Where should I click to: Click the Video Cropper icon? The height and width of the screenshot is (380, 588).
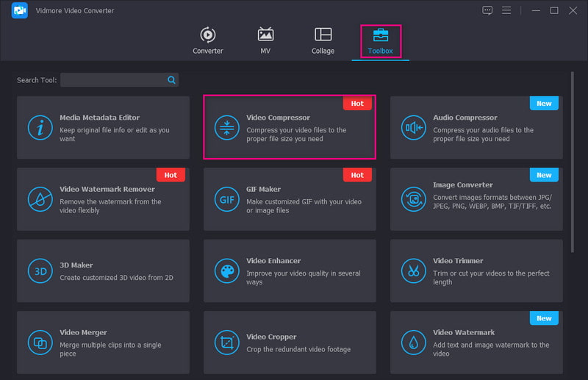point(226,342)
